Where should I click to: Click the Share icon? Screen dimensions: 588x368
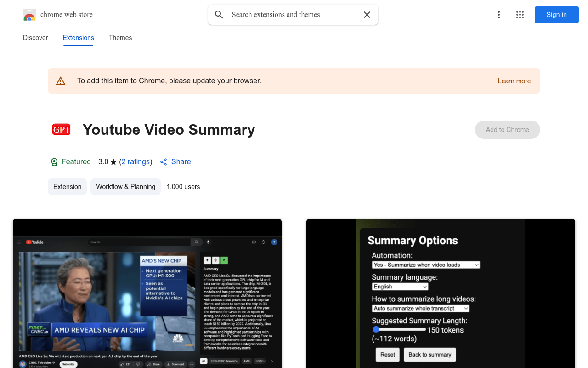coord(164,161)
